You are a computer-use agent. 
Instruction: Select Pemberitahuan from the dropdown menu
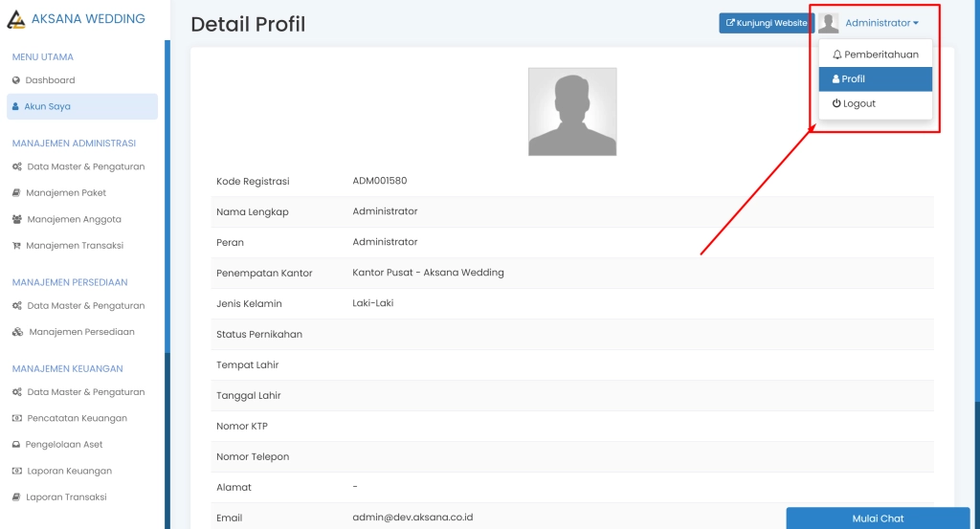(880, 55)
